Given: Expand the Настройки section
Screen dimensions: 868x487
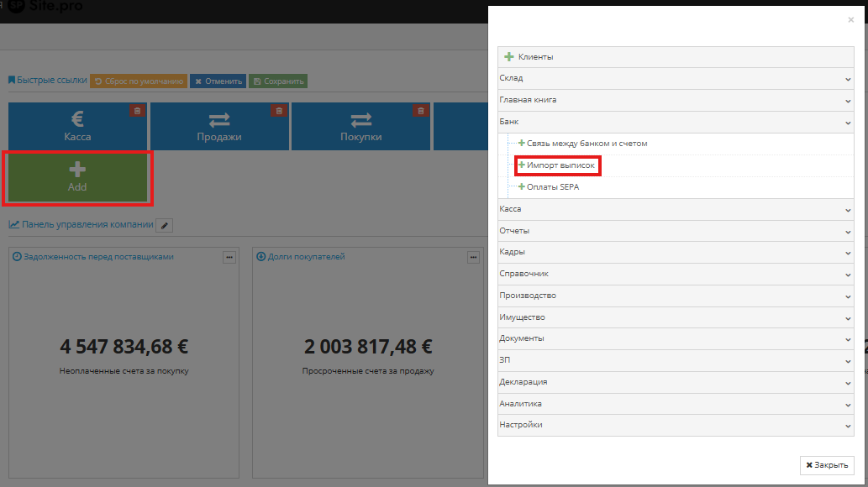Looking at the screenshot, I should pyautogui.click(x=676, y=425).
